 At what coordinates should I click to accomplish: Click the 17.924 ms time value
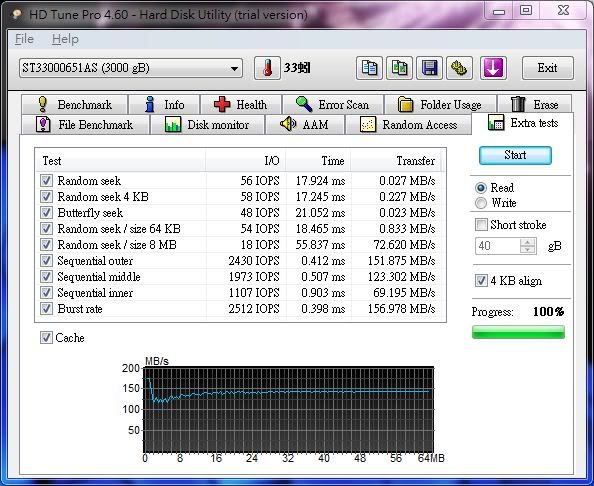pos(320,181)
